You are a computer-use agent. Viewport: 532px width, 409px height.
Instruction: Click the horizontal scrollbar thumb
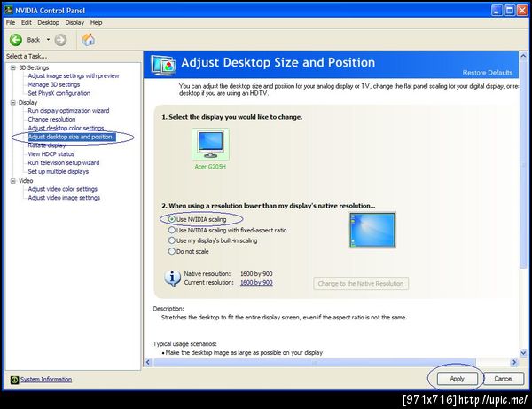click(315, 363)
